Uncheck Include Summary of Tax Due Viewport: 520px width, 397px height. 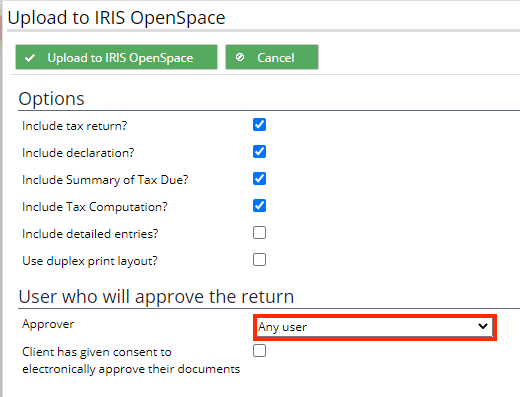pos(259,179)
